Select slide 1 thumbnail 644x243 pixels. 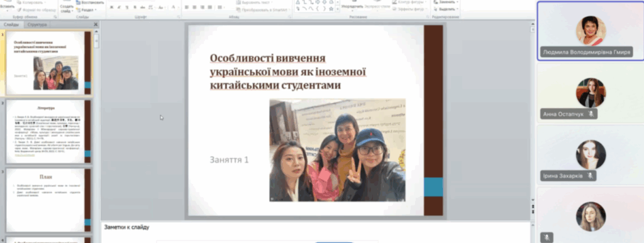click(x=48, y=63)
